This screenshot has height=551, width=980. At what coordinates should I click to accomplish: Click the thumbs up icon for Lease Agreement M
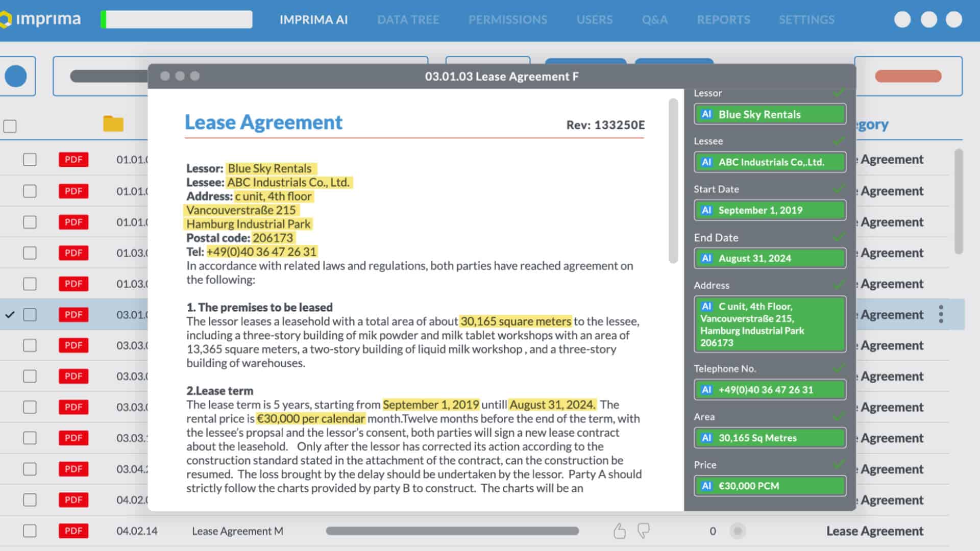[619, 531]
